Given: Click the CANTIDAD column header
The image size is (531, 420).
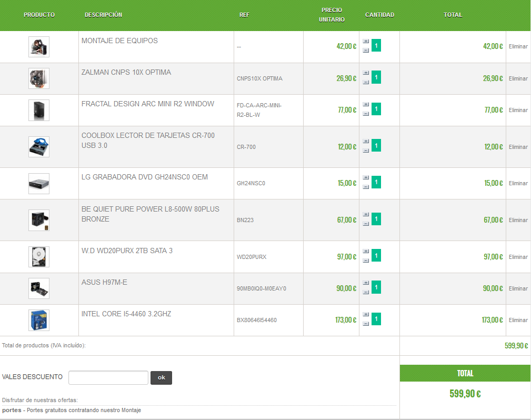Looking at the screenshot, I should 379,15.
